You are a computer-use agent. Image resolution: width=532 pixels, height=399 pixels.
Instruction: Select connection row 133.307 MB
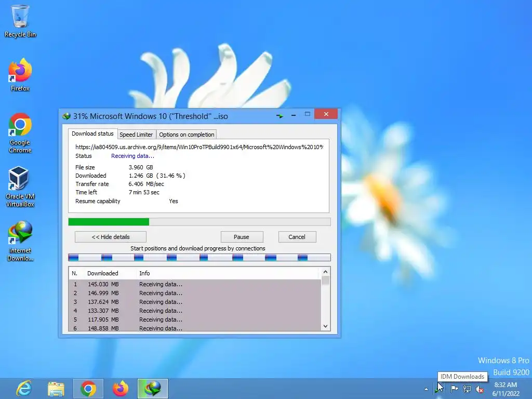pyautogui.click(x=195, y=311)
